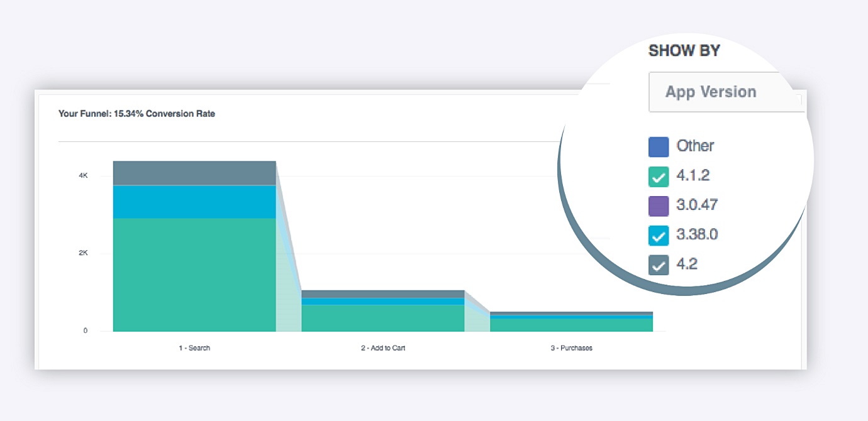Click the green segment of the Search bar
Image resolution: width=868 pixels, height=421 pixels.
(x=194, y=274)
